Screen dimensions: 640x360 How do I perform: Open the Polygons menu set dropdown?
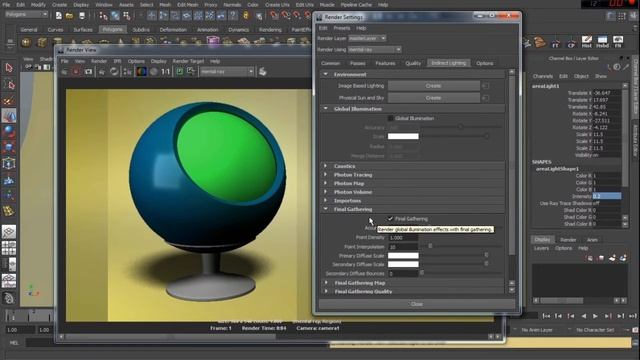pos(26,14)
